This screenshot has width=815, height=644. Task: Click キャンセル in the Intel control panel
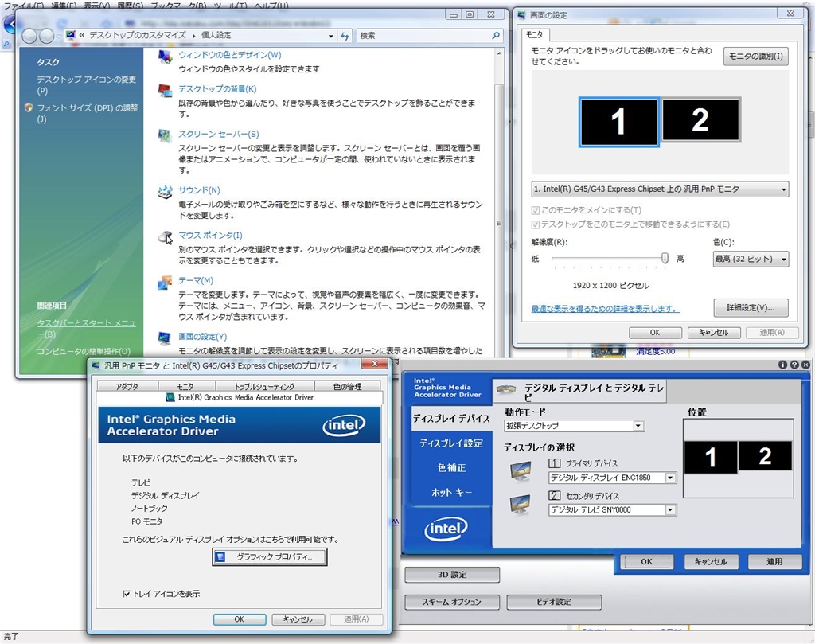point(711,561)
